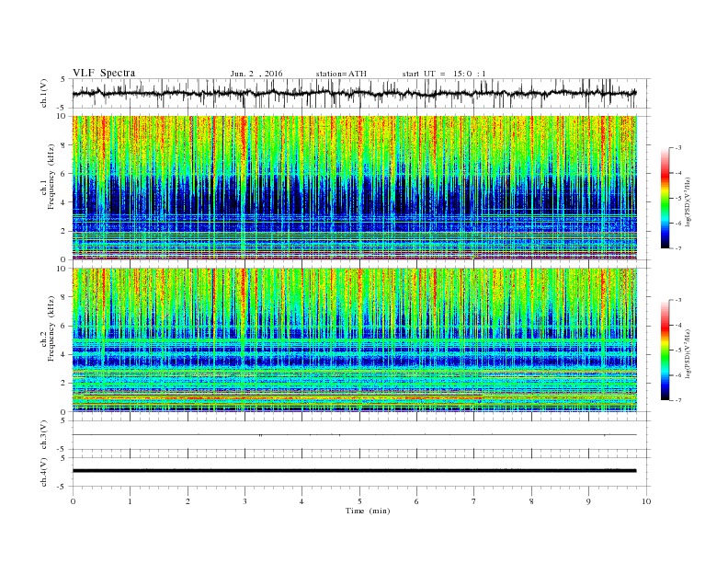The image size is (728, 563).
Task: Click the "Time (min)" axis label
Action: pos(368,511)
